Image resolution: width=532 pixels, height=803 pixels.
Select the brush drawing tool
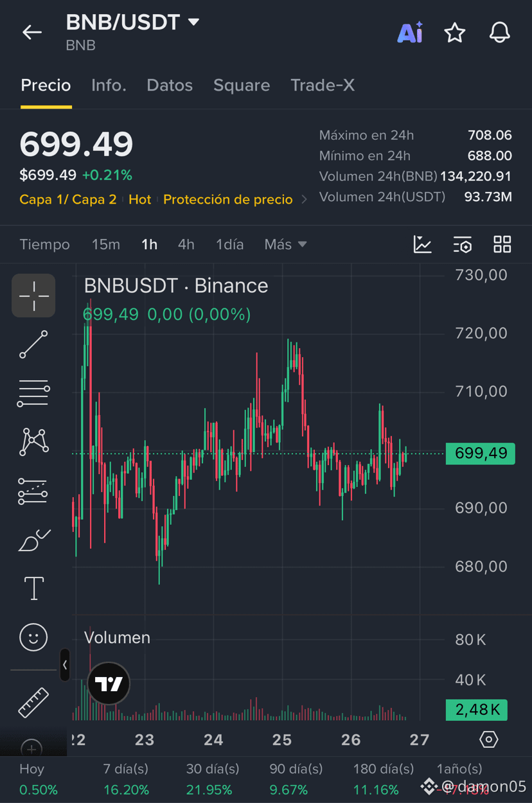coord(34,540)
